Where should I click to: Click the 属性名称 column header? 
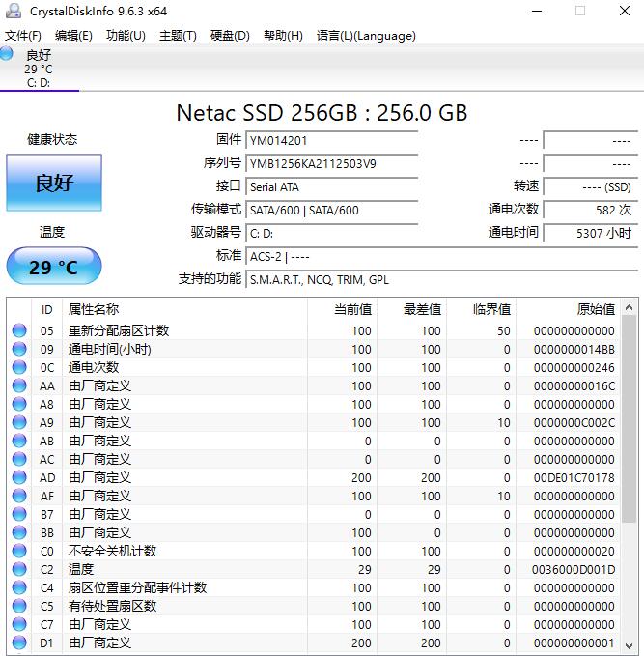184,309
